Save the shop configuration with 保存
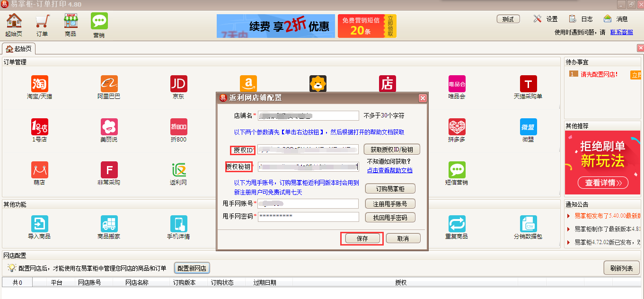Screen dimensions: 644x299 [x=362, y=238]
